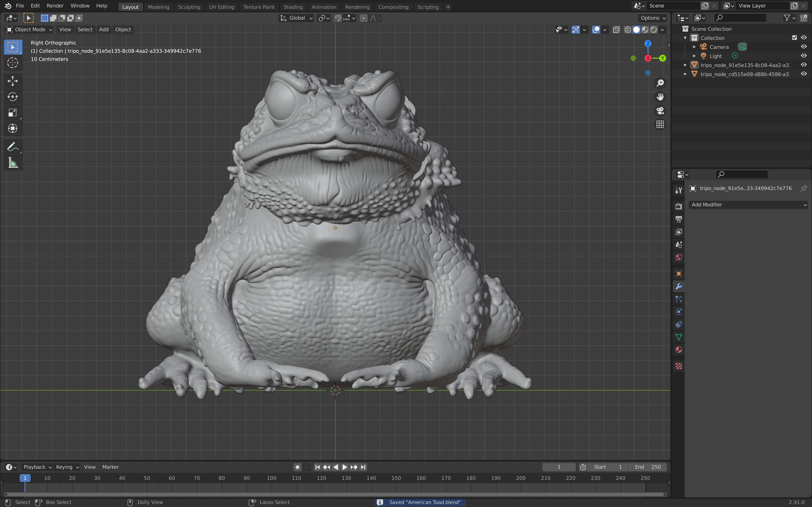Activate the Annotate pencil tool
Image resolution: width=812 pixels, height=507 pixels.
12,146
